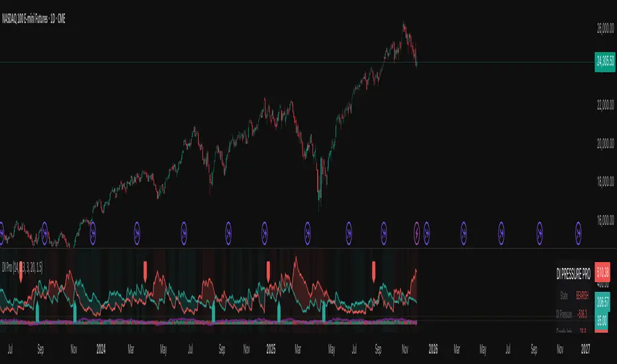The image size is (617, 364).
Task: Click the 26,000.00 price axis label
Action: 605,28
